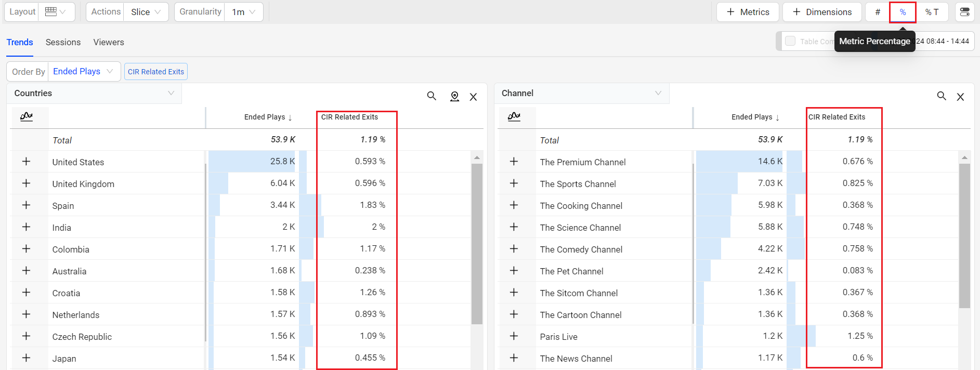Screen dimensions: 980x370
Task: Sort Countries table by CIR Related Exits
Action: point(349,117)
